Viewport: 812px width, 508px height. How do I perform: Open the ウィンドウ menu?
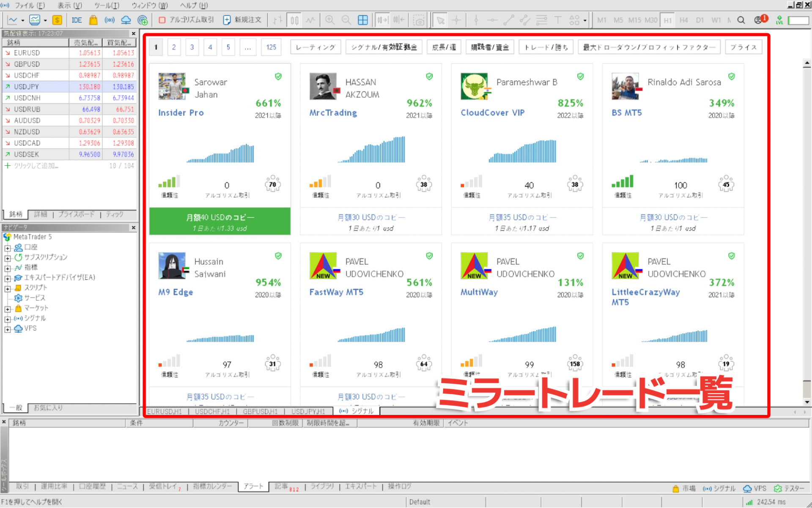(x=150, y=5)
